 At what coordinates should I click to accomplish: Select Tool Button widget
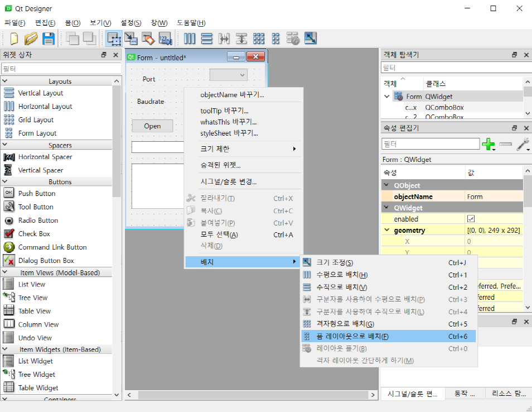tap(36, 207)
